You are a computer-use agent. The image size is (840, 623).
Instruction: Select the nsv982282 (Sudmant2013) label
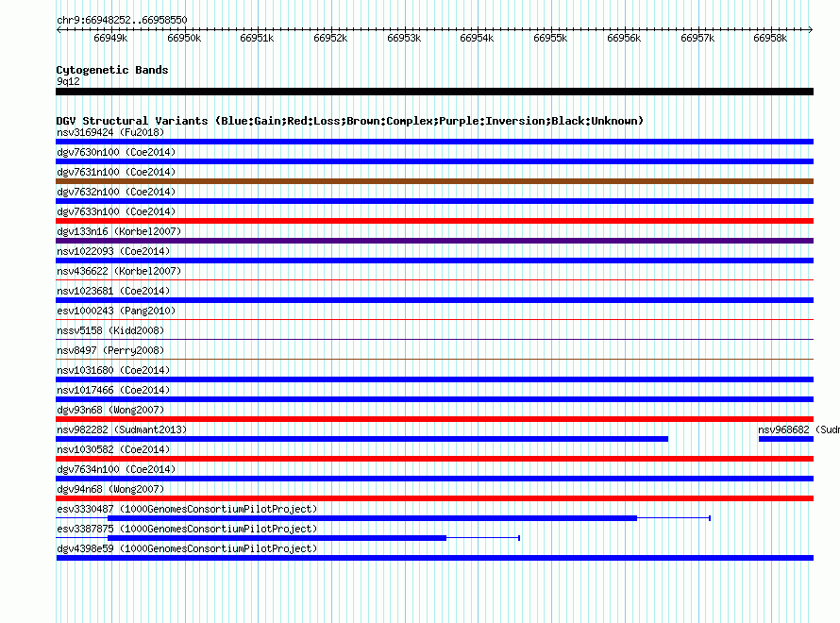point(122,429)
